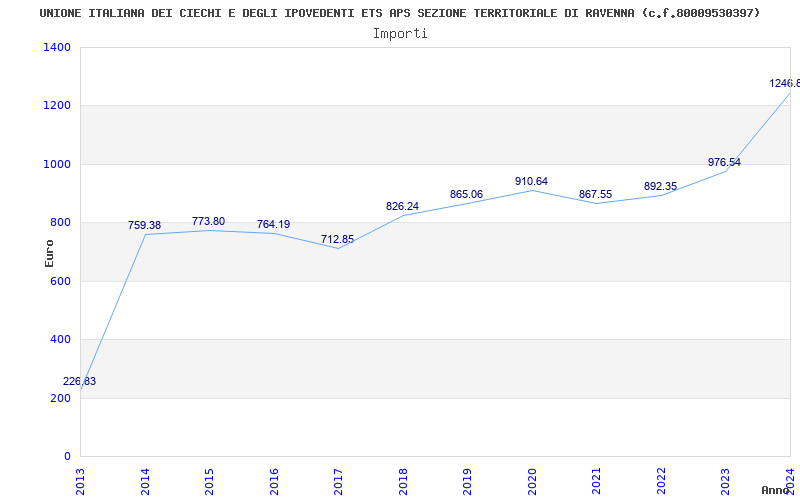Click the 2014 x-axis year label
Viewport: 800px width, 500px height.
coord(145,482)
